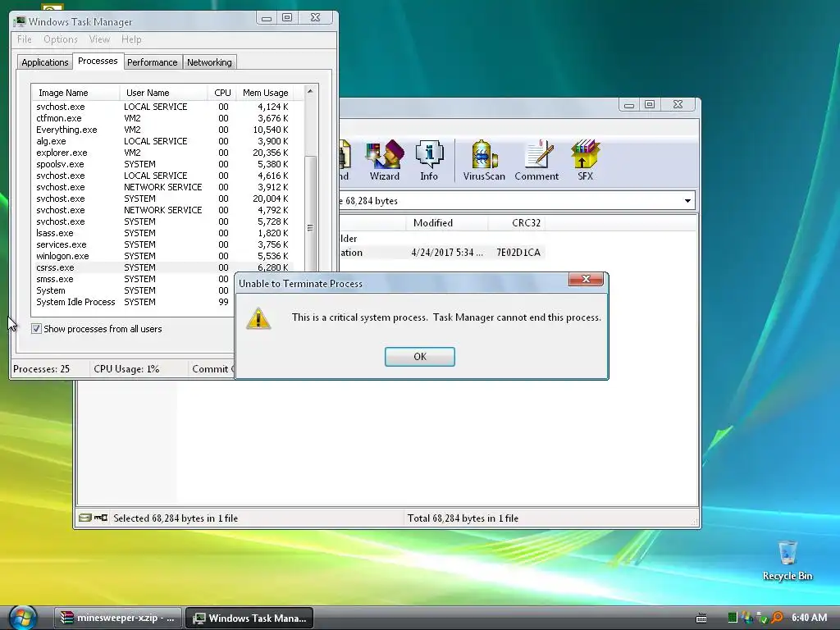Switch to the Applications tab
840x630 pixels.
(45, 62)
